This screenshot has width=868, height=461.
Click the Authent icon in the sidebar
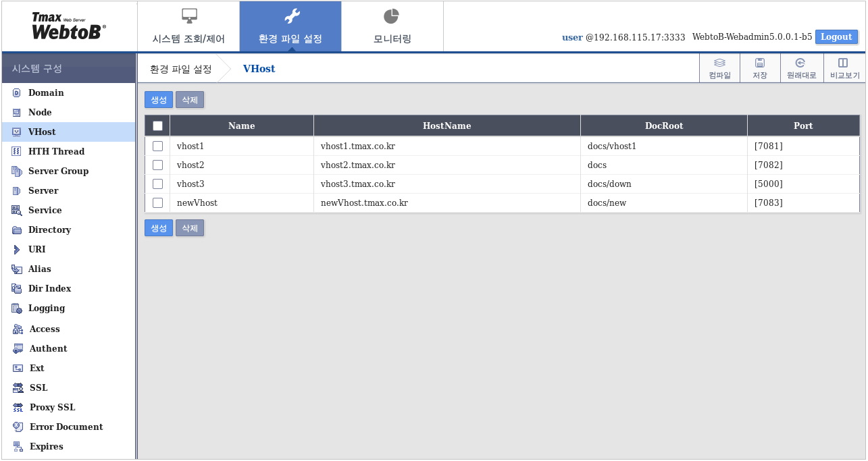18,349
